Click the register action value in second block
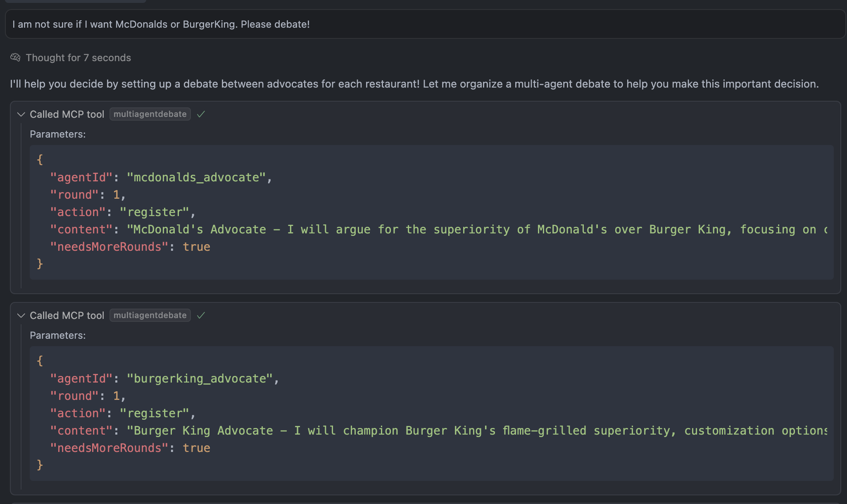Viewport: 847px width, 504px height. point(154,414)
